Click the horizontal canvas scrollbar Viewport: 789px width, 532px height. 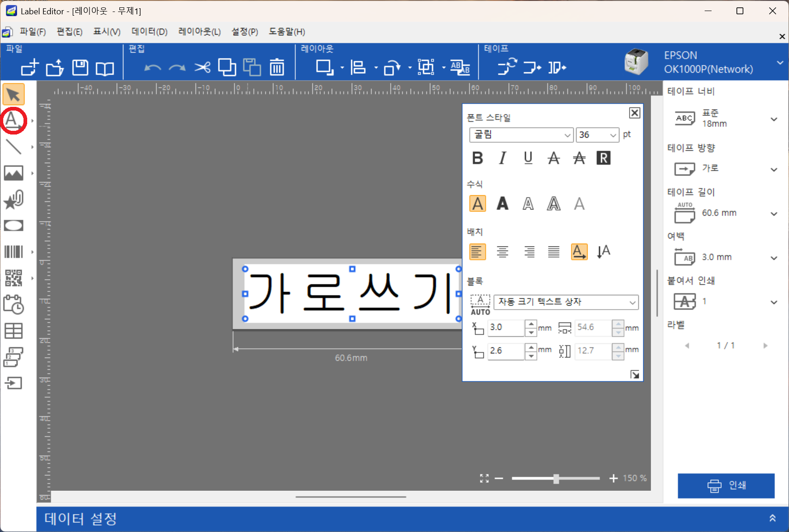(351, 497)
